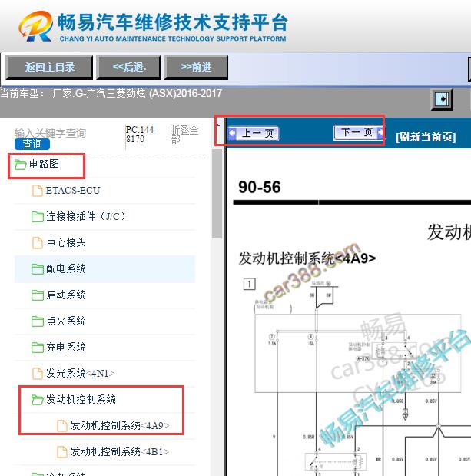Select the 发动机控制系统 folder label
The height and width of the screenshot is (476, 471).
81,399
